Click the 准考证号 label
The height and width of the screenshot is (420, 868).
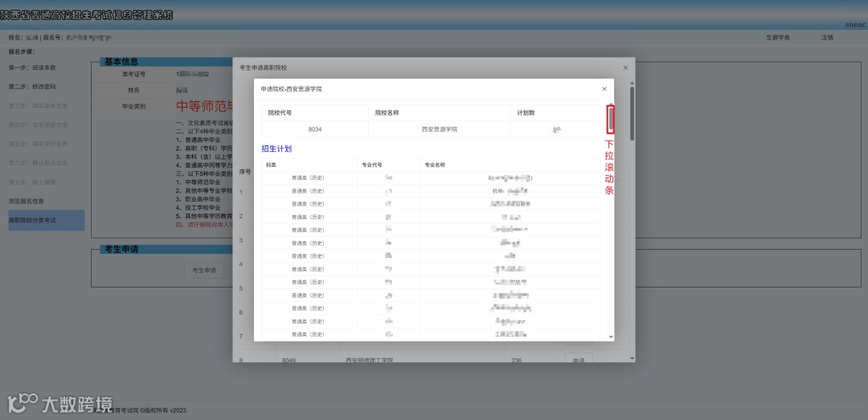[133, 74]
